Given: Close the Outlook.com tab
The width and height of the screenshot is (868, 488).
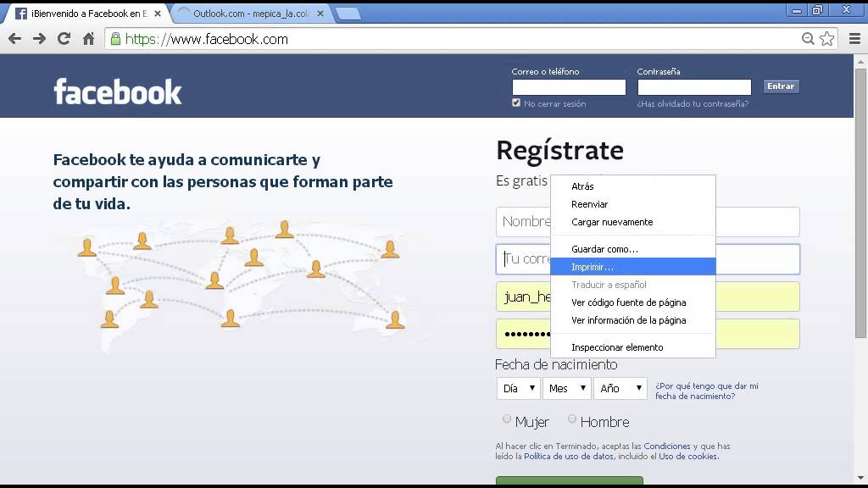Looking at the screenshot, I should click(x=320, y=14).
